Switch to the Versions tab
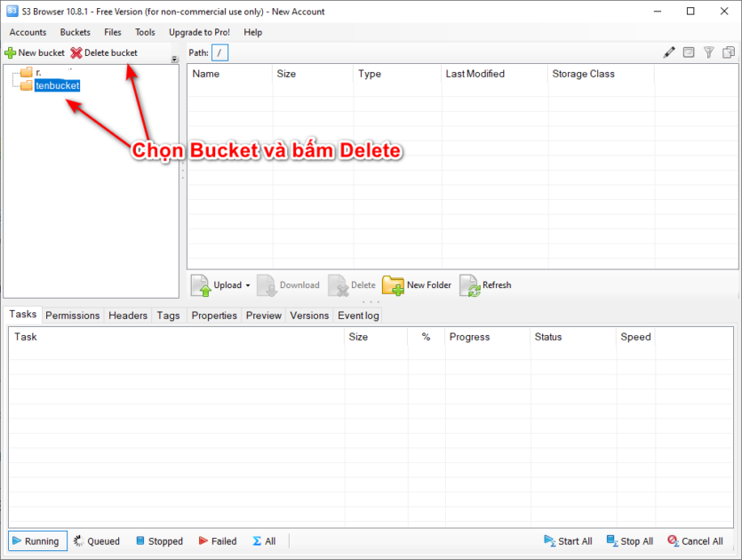This screenshot has width=742, height=560. coord(309,316)
